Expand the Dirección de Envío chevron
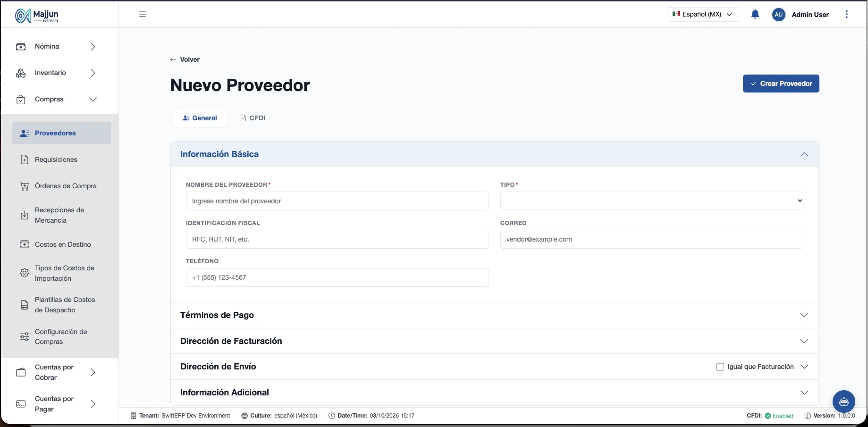 (x=804, y=367)
